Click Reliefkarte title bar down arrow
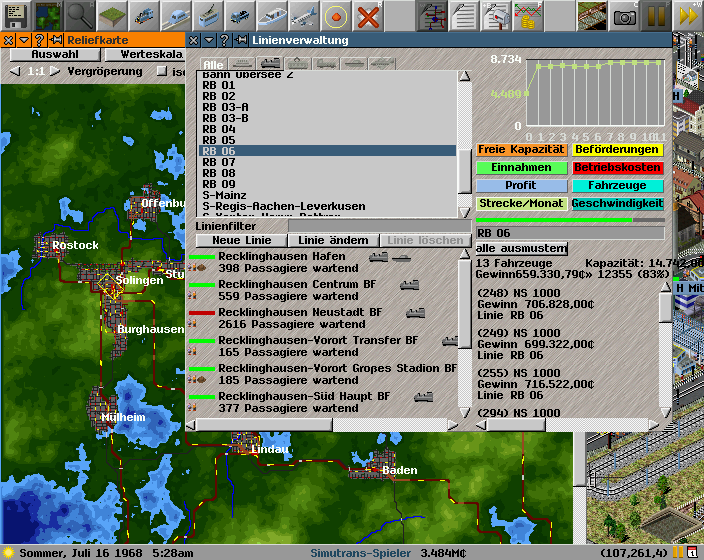 tap(23, 40)
